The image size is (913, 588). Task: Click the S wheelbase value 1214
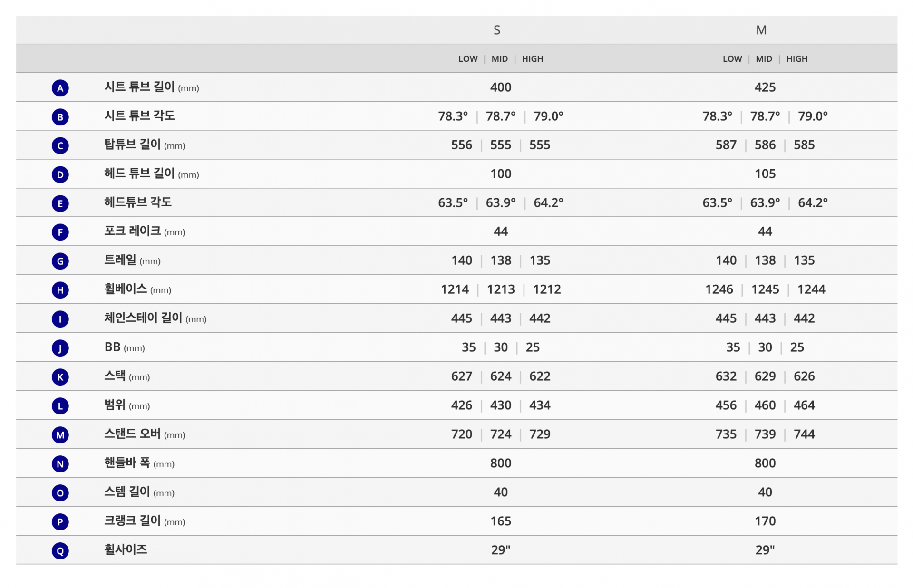[x=455, y=289]
